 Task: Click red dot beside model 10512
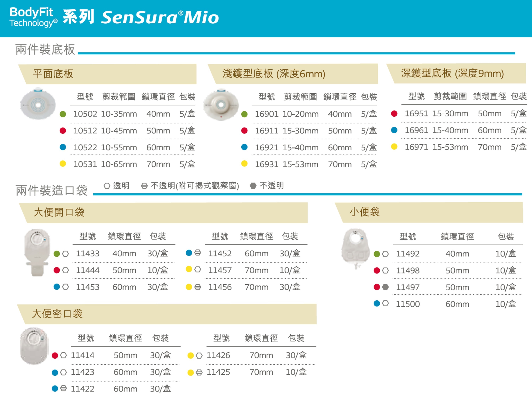click(x=63, y=131)
